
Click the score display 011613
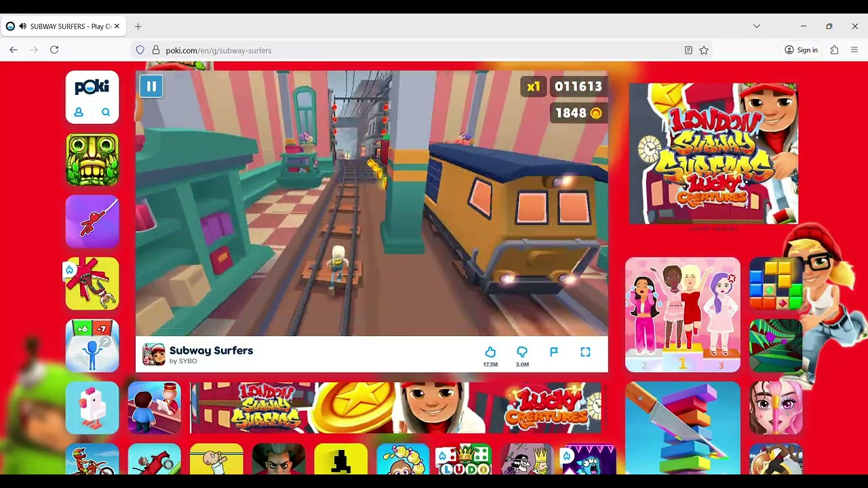pyautogui.click(x=578, y=87)
